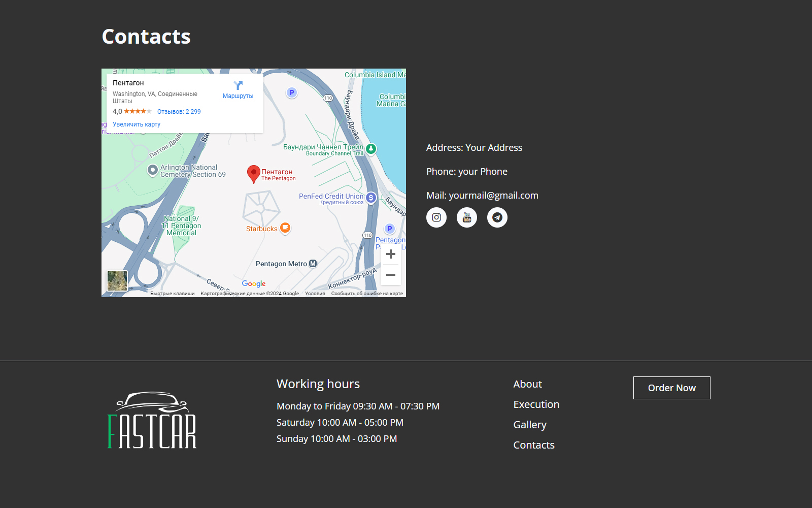812x508 pixels.
Task: Zoom in on the map
Action: (x=391, y=254)
